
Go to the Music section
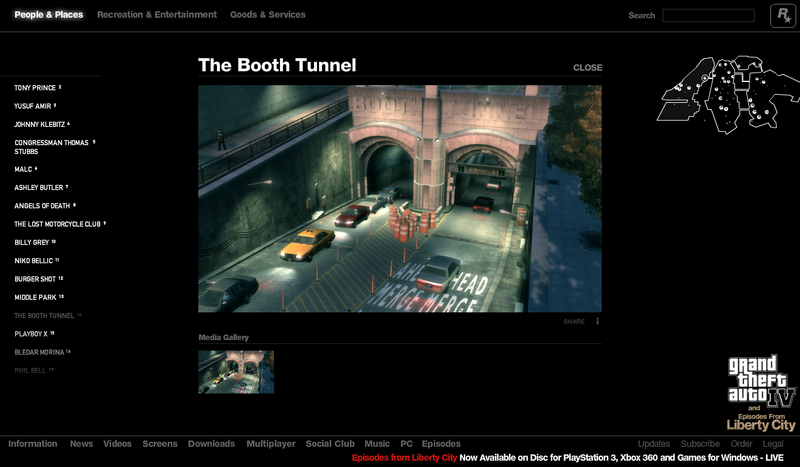pyautogui.click(x=377, y=444)
